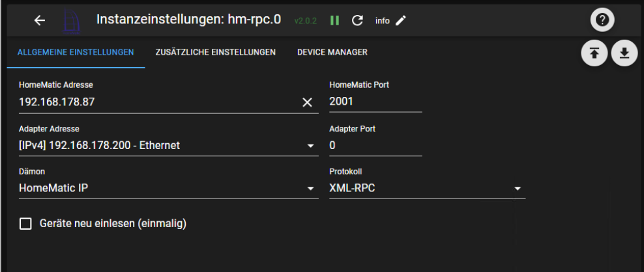Switch to Zusätzliche Einstellungen tab

(216, 53)
